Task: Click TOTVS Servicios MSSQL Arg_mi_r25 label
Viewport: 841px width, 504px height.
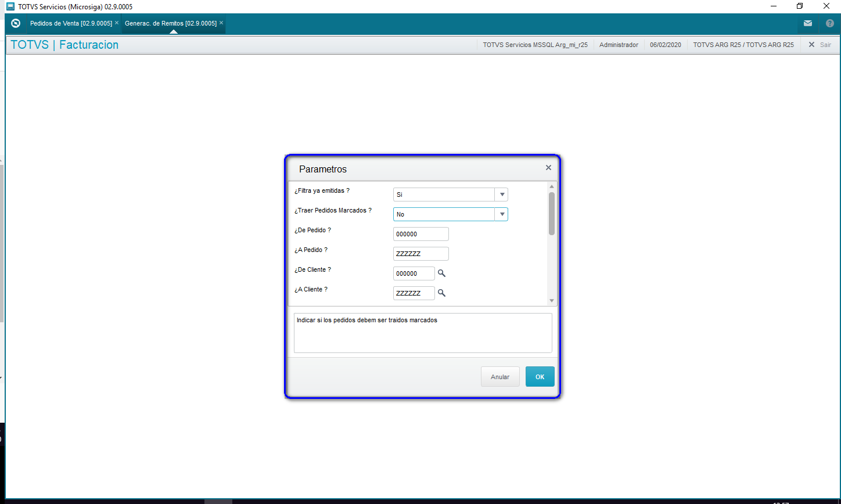Action: [535, 45]
